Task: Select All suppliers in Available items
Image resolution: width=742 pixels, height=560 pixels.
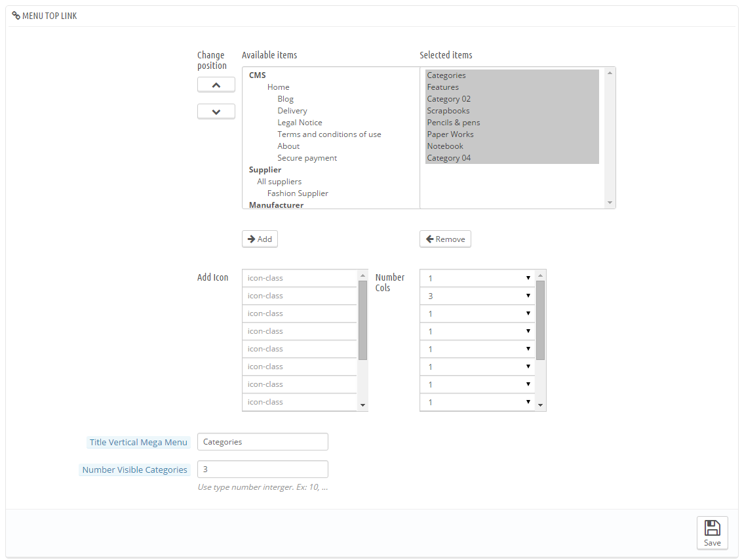Action: pos(279,182)
